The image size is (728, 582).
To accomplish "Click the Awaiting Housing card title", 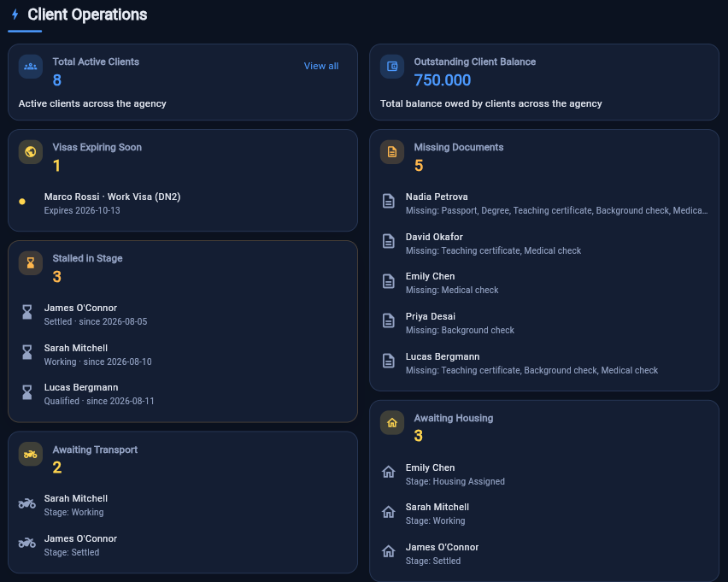I will pyautogui.click(x=454, y=418).
